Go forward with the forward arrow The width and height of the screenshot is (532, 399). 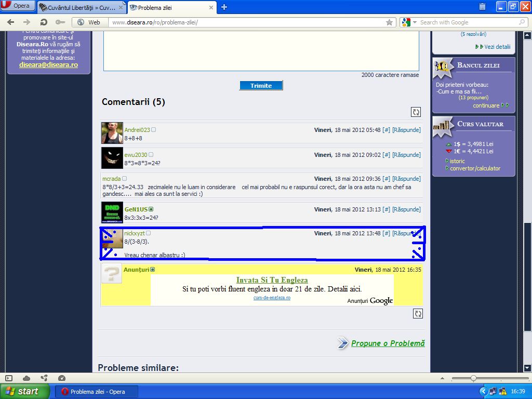point(26,22)
